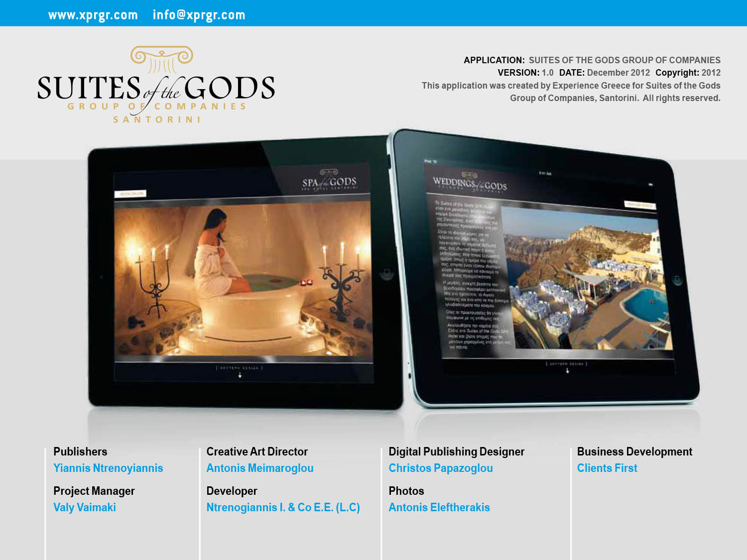Tap the down arrow on Spa screen
This screenshot has height=560, width=747.
(240, 375)
